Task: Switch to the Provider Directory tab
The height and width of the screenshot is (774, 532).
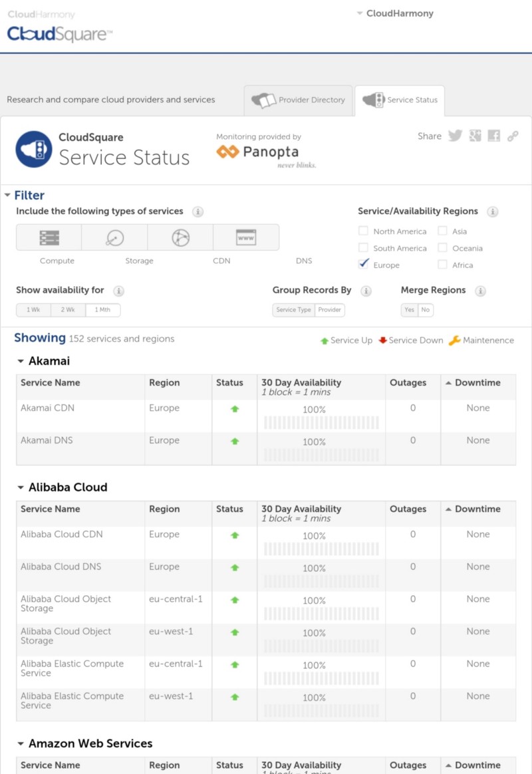Action: tap(299, 100)
